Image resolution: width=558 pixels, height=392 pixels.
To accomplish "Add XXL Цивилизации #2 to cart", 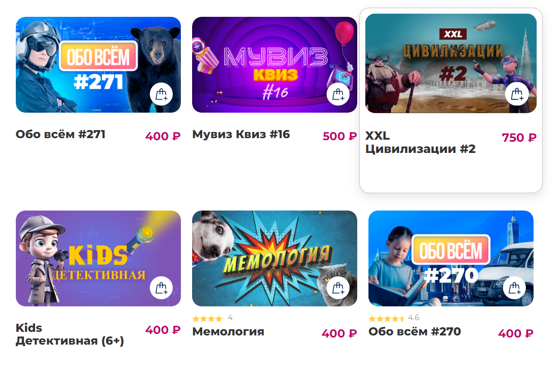I will coord(517,94).
